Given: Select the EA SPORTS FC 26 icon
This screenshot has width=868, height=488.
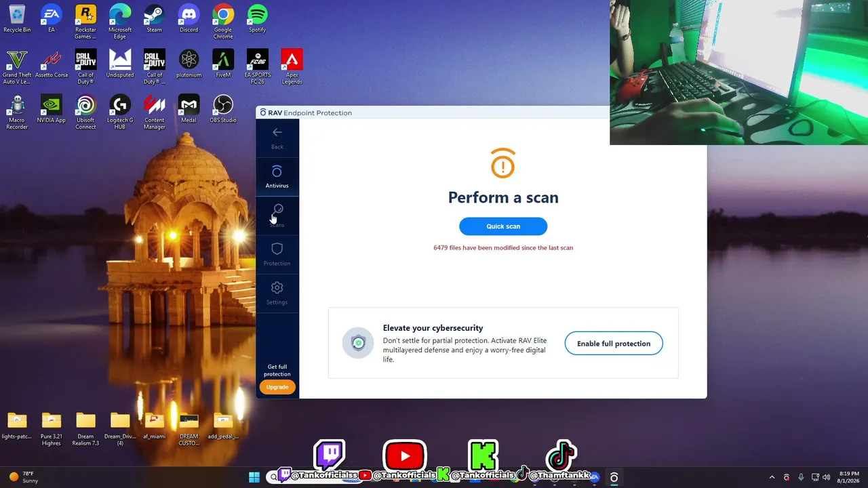Looking at the screenshot, I should click(258, 67).
